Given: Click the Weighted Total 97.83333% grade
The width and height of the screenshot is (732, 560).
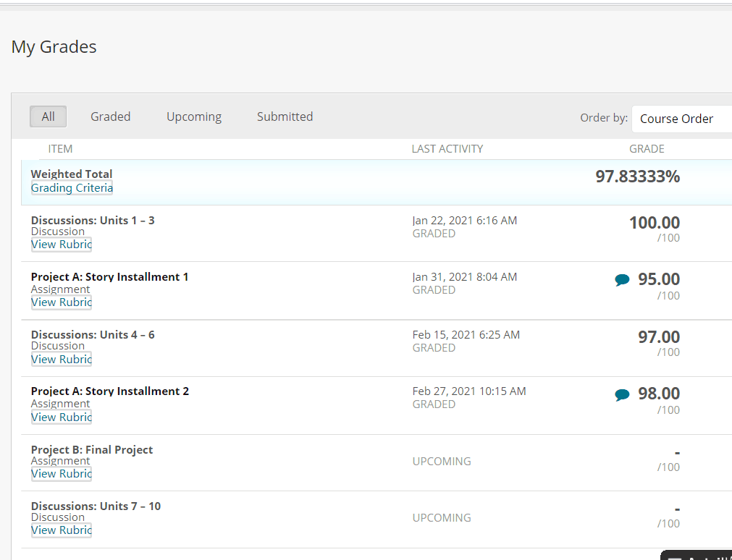Looking at the screenshot, I should tap(637, 177).
